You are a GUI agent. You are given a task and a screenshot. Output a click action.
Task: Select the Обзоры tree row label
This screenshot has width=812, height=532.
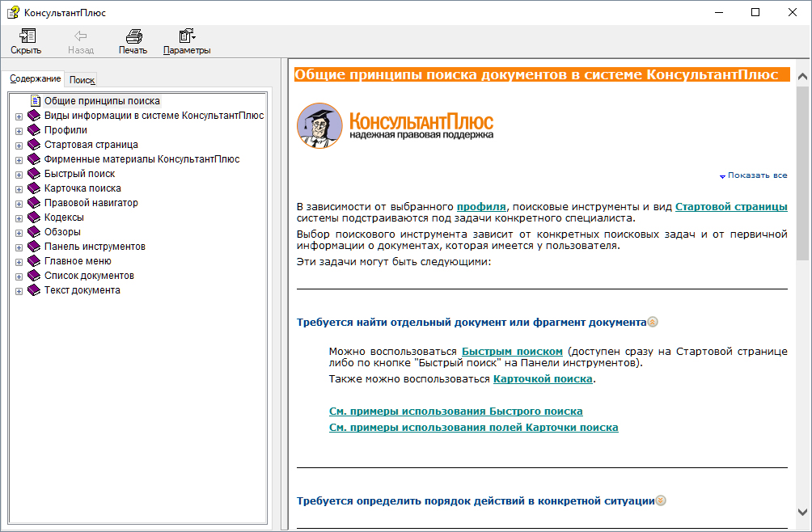[62, 232]
